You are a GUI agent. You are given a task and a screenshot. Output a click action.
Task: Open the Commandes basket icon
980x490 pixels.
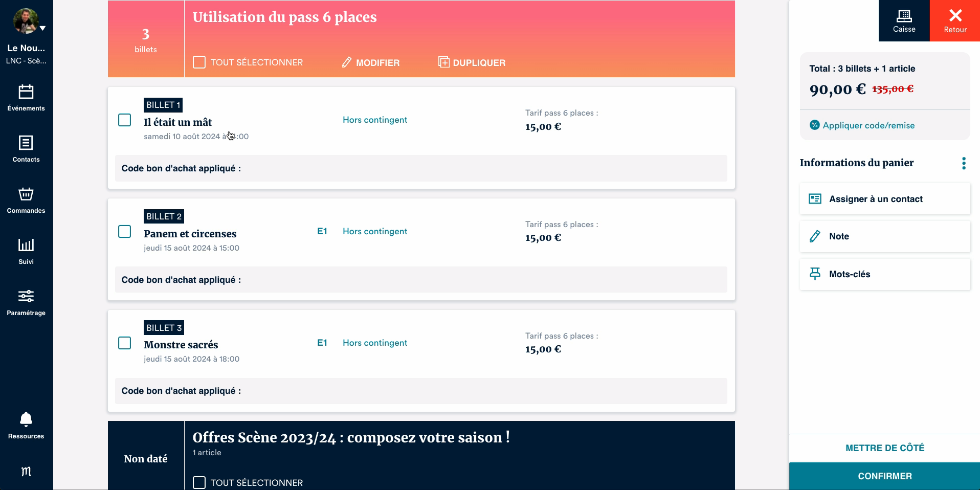tap(26, 194)
